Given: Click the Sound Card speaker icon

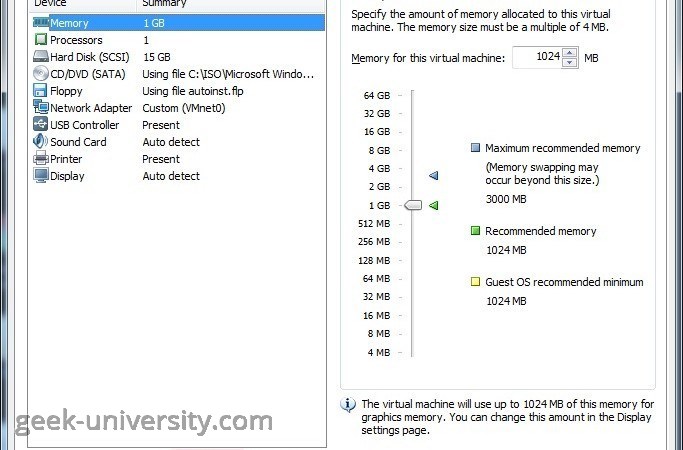Looking at the screenshot, I should click(41, 141).
